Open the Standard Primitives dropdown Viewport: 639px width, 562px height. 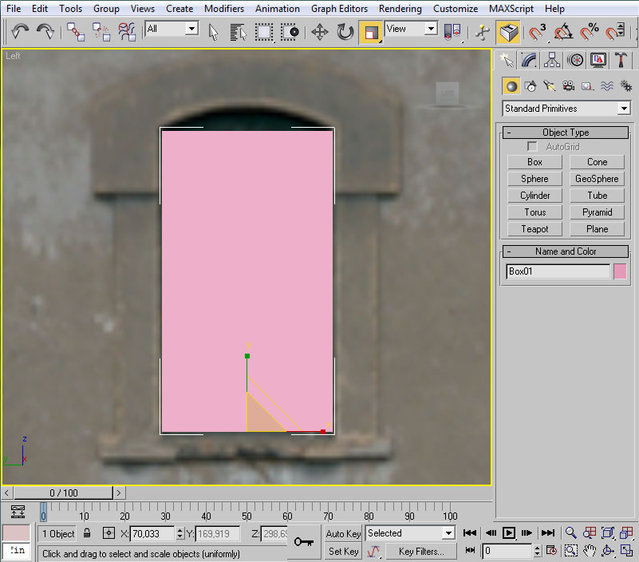pyautogui.click(x=566, y=108)
